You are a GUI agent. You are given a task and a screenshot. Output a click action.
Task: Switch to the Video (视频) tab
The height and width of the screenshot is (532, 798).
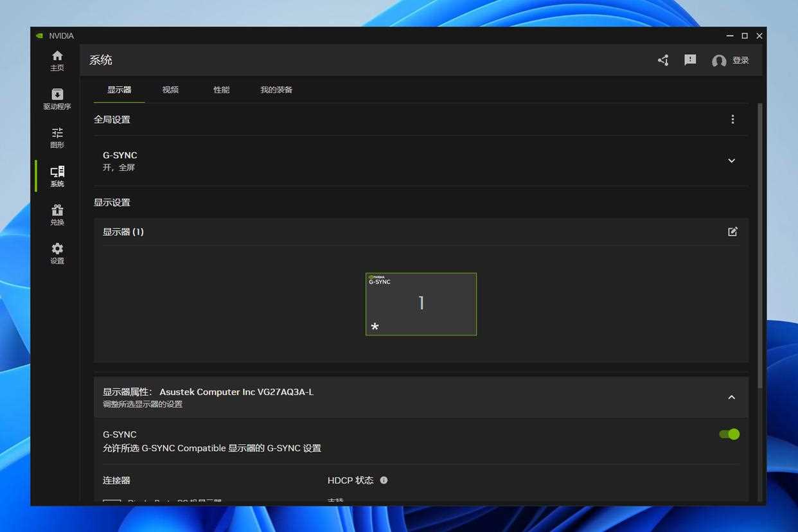tap(170, 90)
